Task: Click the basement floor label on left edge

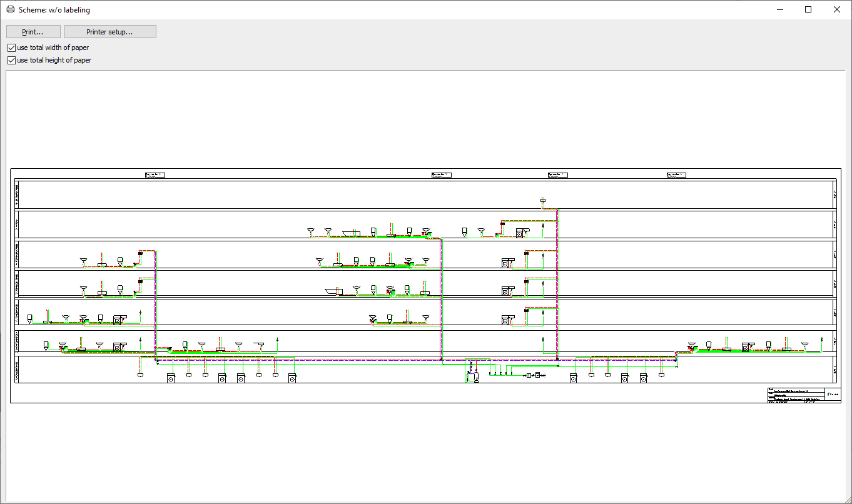Action: (x=17, y=370)
